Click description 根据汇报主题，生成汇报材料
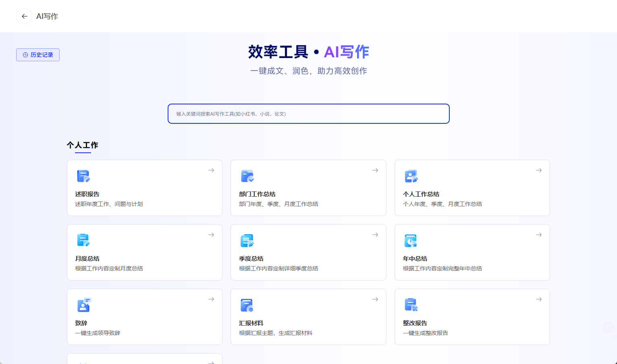617x364 pixels. [276, 333]
